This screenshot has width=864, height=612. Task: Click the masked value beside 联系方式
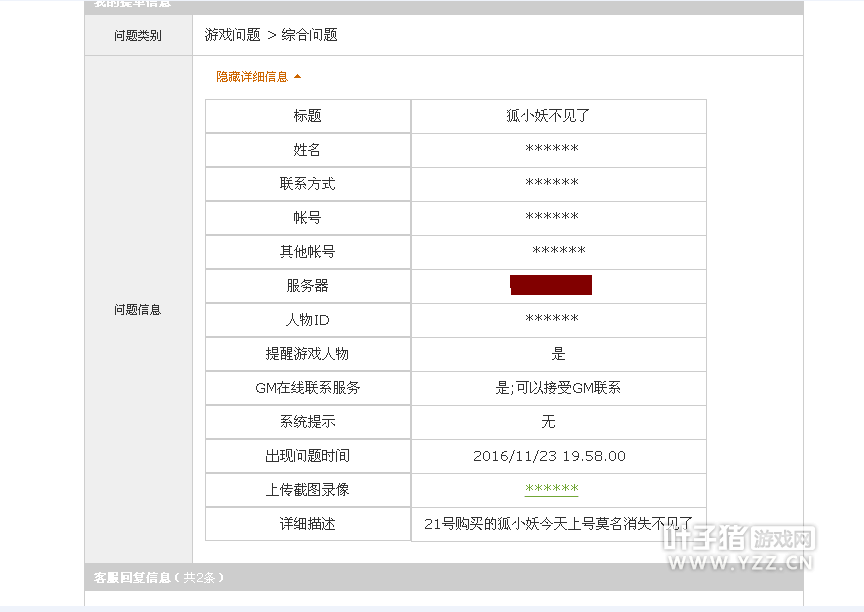tap(552, 184)
